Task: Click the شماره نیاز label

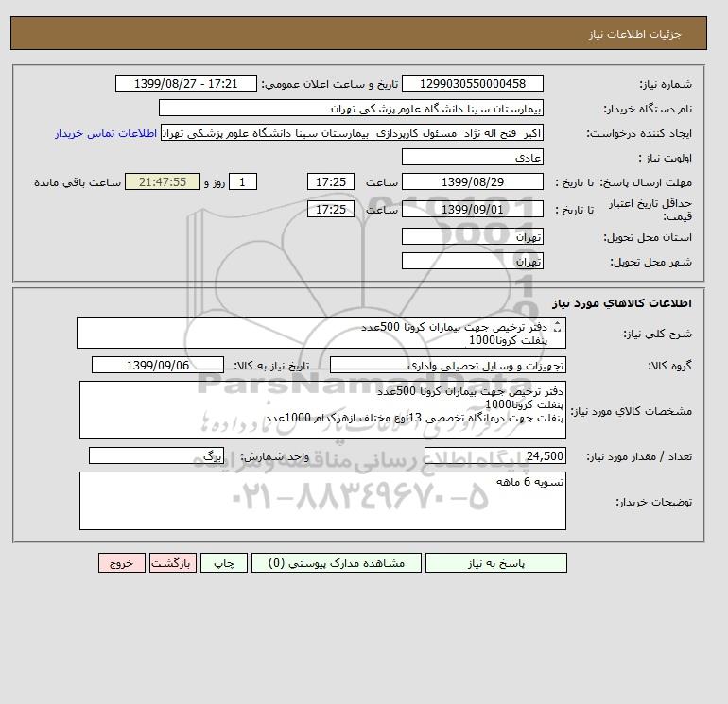Action: click(x=666, y=84)
